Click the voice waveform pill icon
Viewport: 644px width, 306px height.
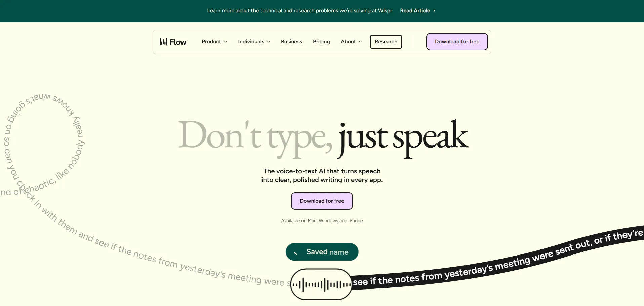(321, 284)
